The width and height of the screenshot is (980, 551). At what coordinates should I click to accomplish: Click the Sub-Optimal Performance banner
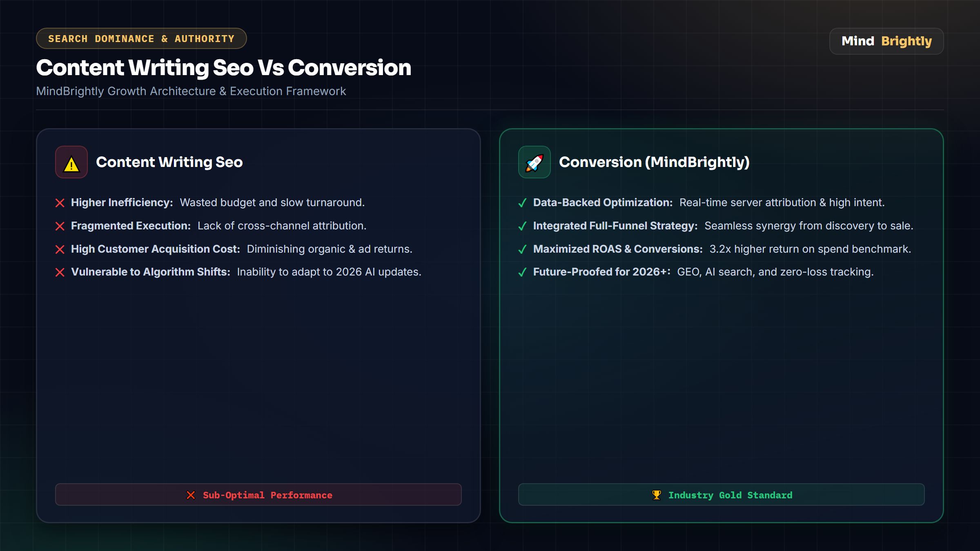tap(258, 495)
